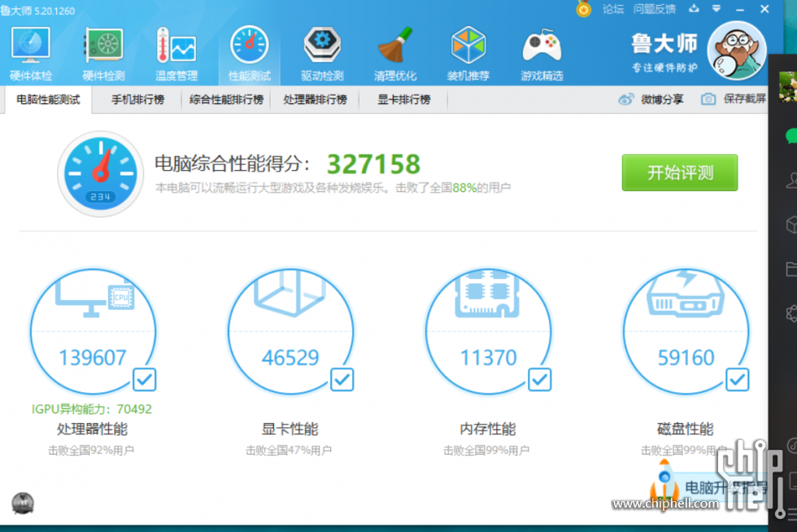Image resolution: width=797 pixels, height=532 pixels.
Task: Open 游戏精选 gamepad icon
Action: [542, 54]
